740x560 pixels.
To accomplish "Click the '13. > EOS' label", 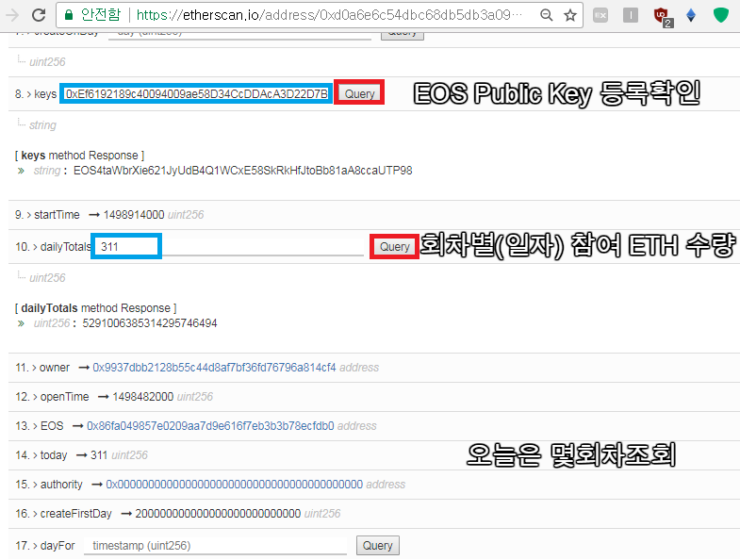I will [x=40, y=426].
